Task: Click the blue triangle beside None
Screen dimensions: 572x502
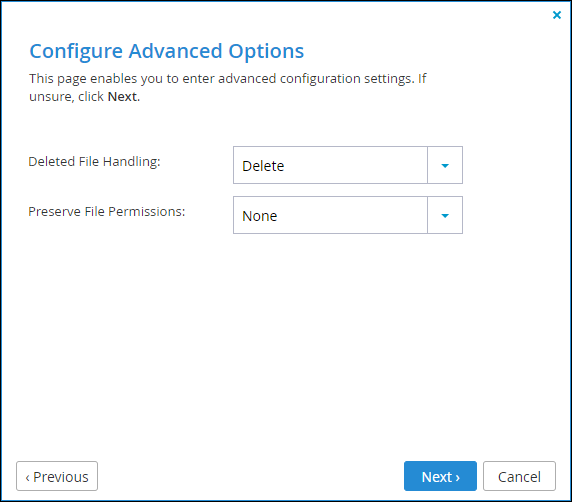Action: click(x=445, y=216)
